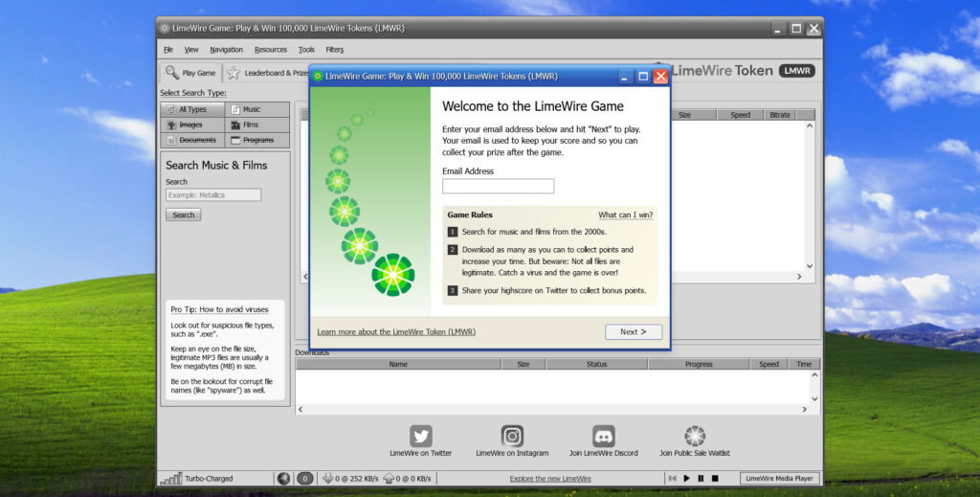Switch to the Play Game tab
Screen dimensions: 980x497
(x=190, y=73)
